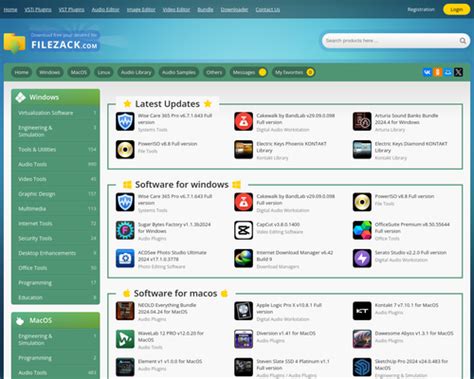Image resolution: width=474 pixels, height=379 pixels.
Task: Click the Dawesome Abyss icon
Action: coord(362,339)
